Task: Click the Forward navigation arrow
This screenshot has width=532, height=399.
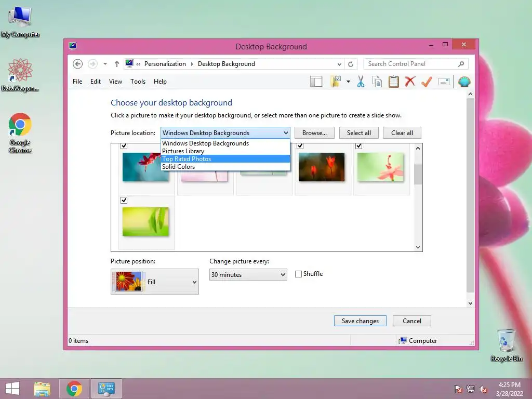Action: click(92, 64)
